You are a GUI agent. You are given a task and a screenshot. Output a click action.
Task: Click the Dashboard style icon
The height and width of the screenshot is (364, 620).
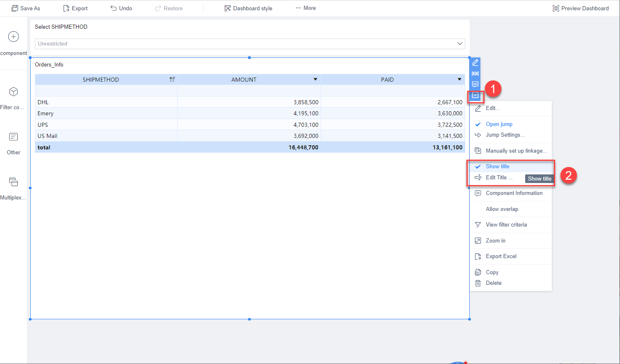227,8
